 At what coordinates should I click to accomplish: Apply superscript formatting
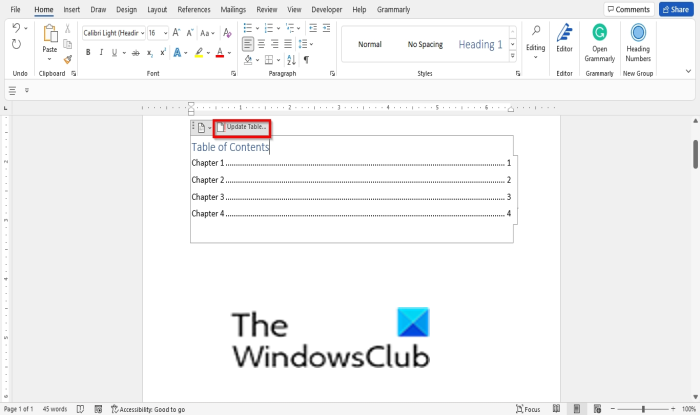click(163, 52)
